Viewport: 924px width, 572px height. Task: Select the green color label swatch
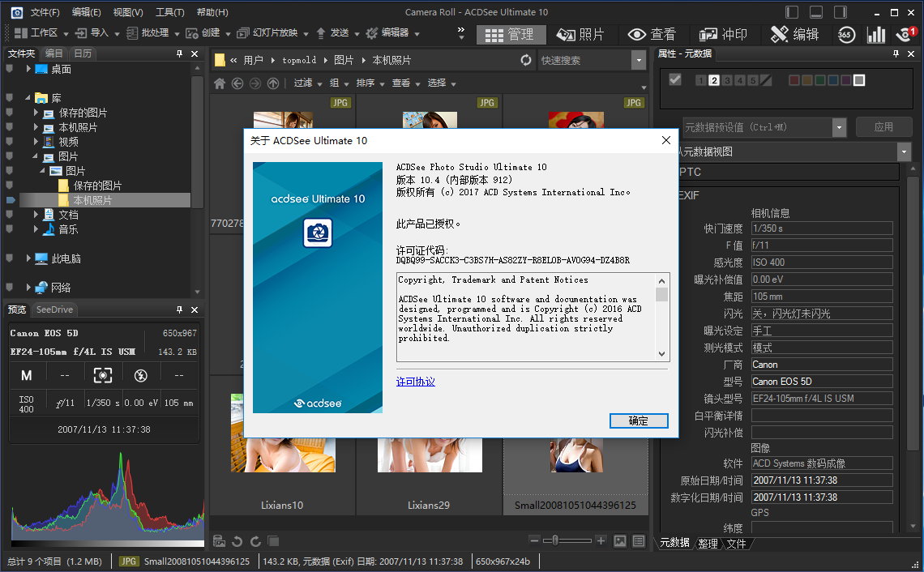click(x=819, y=80)
